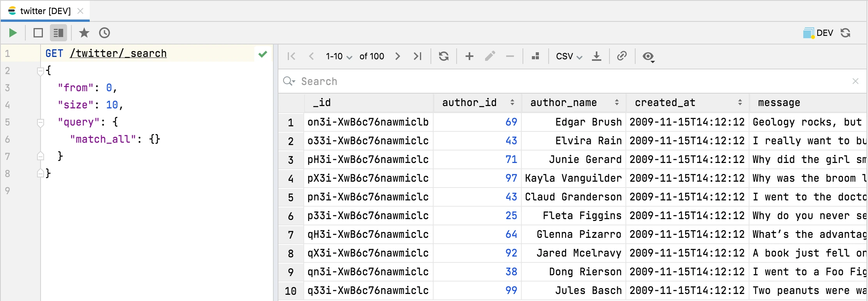Image resolution: width=868 pixels, height=301 pixels.
Task: Go to the next results page
Action: [x=397, y=56]
